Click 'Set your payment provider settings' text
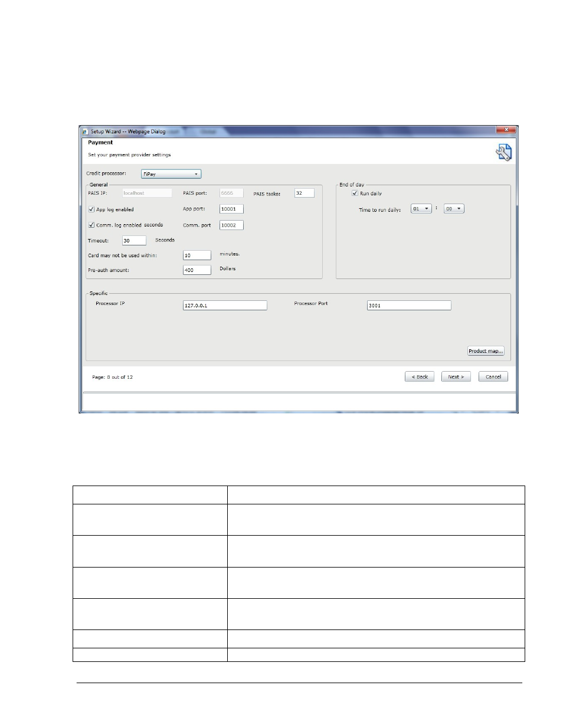Screen dimensions: 563x728 (129, 155)
